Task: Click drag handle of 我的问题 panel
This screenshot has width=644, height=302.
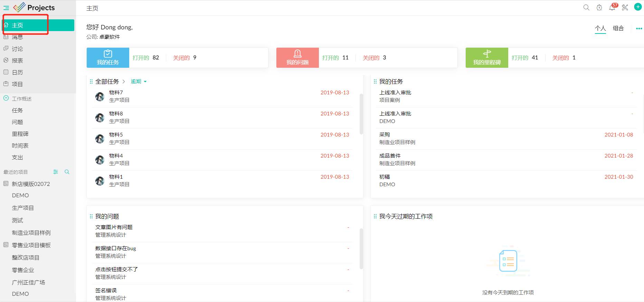Action: point(91,216)
